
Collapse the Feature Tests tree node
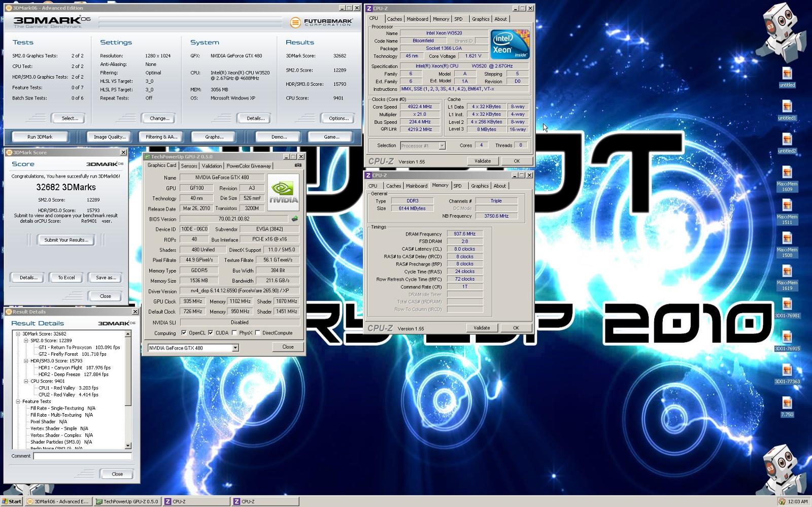[18, 401]
